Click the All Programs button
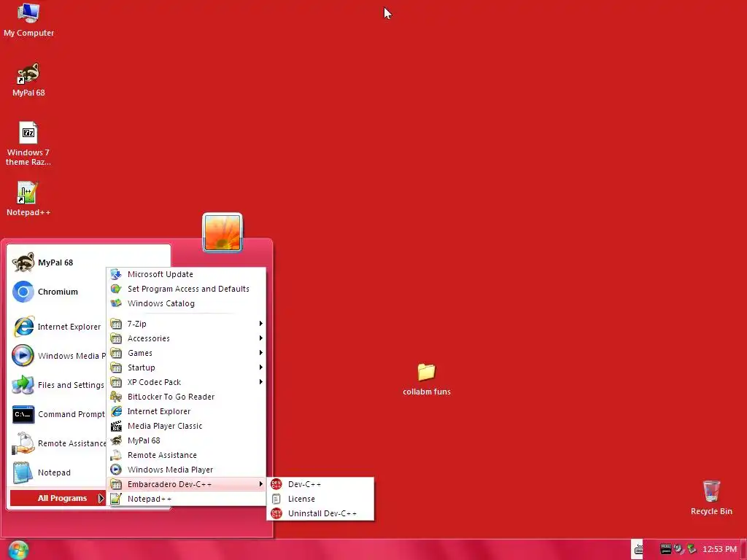 coord(57,498)
